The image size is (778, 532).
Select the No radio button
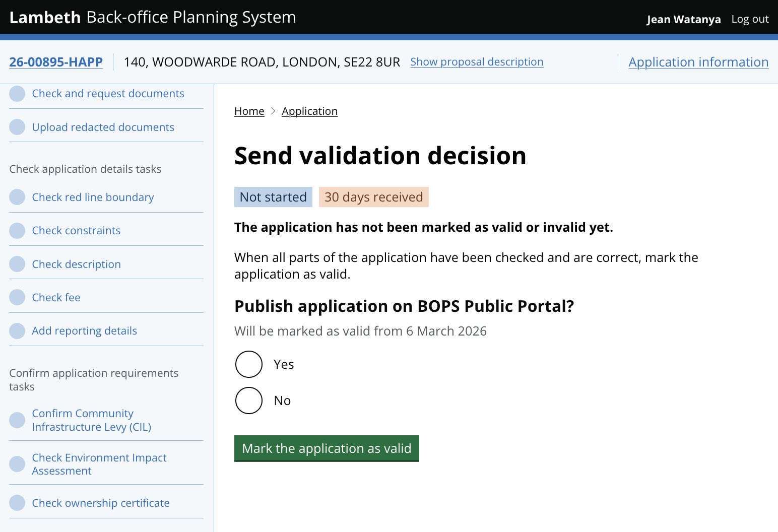click(x=248, y=401)
